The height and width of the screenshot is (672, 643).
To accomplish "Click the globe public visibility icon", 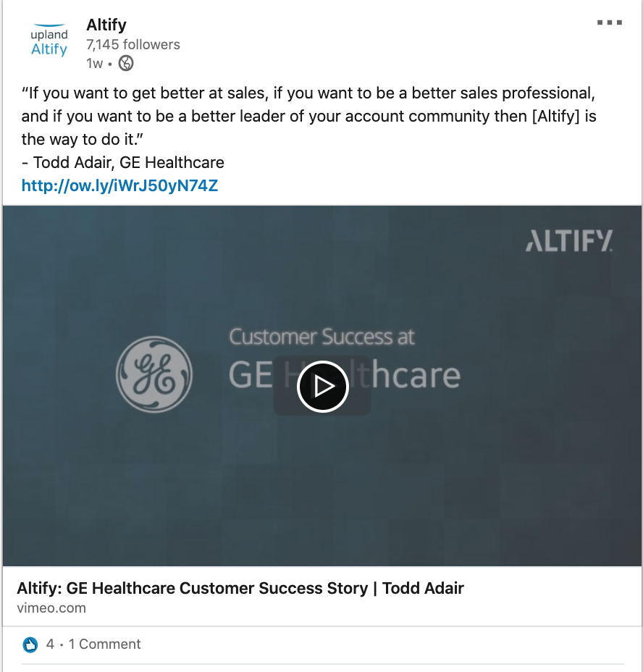I will 126,64.
